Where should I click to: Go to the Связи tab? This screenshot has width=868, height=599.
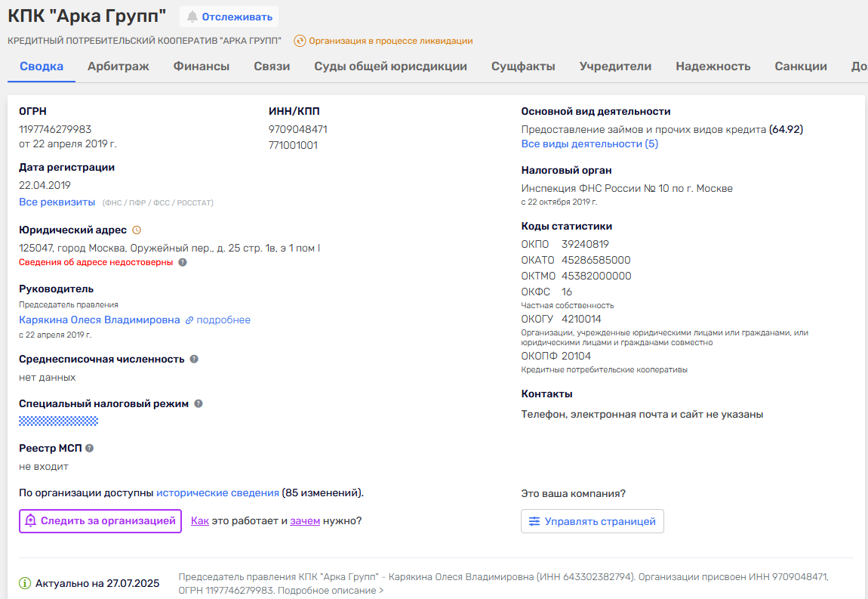pos(272,66)
